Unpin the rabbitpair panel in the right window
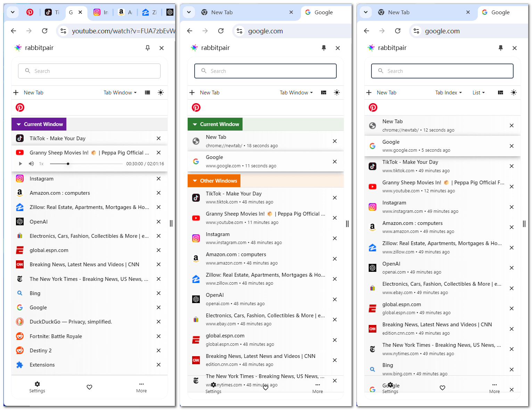 point(501,48)
